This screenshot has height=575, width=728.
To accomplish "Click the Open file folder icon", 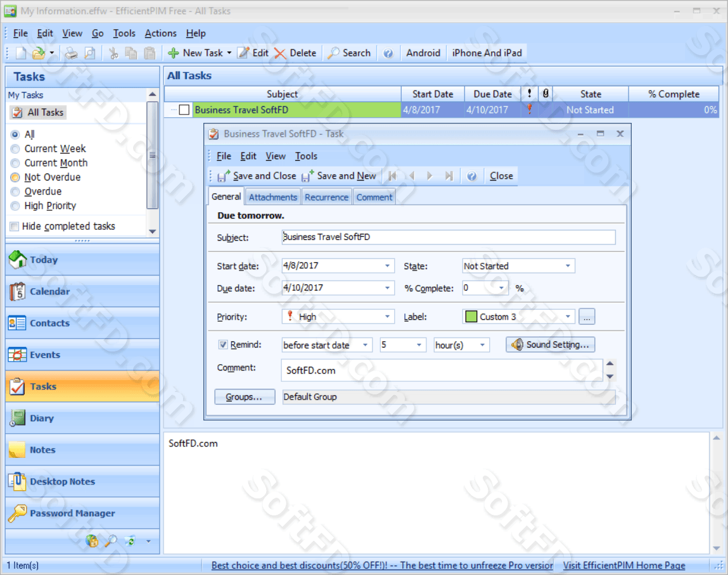I will (39, 53).
